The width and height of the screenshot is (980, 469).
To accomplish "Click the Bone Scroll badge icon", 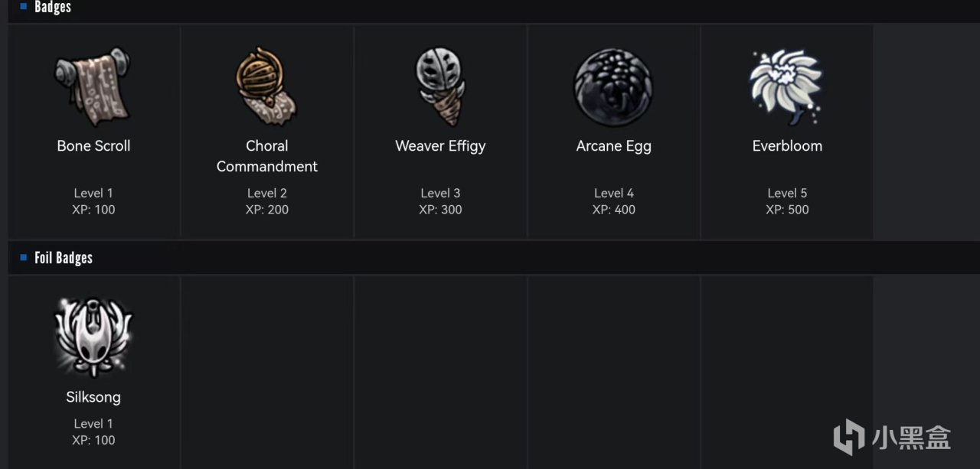I will (93, 87).
